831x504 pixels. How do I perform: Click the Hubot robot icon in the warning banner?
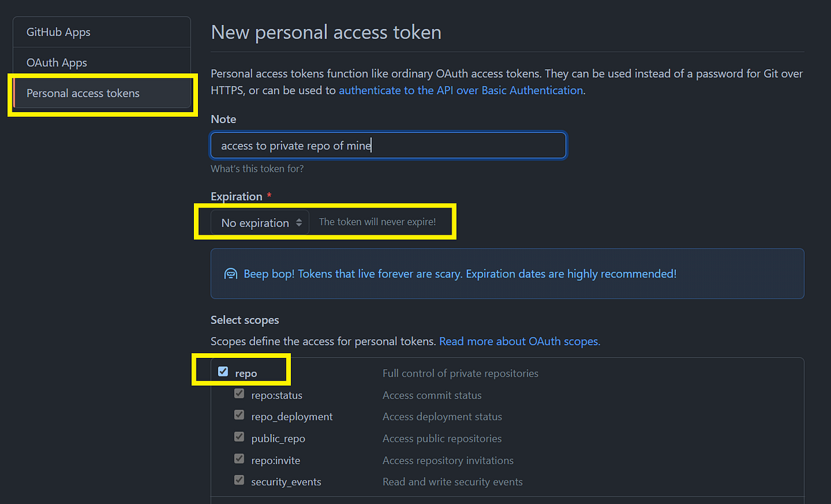point(231,273)
